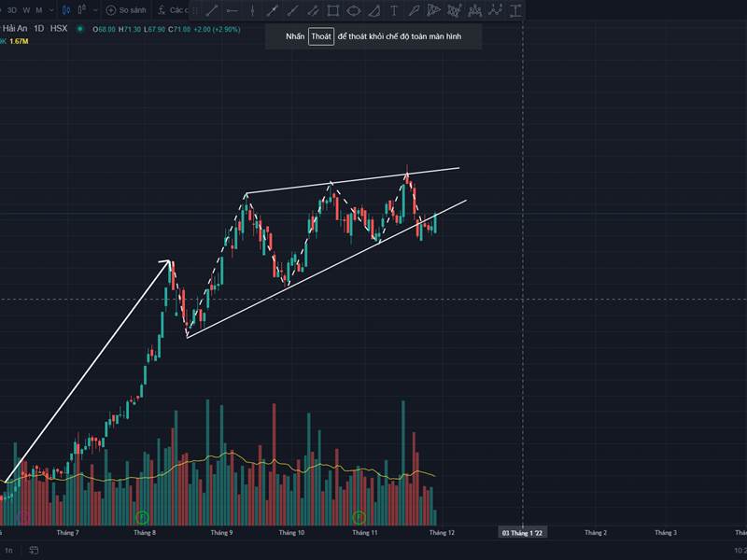Click the green F event marker near Tháng 11

(359, 517)
